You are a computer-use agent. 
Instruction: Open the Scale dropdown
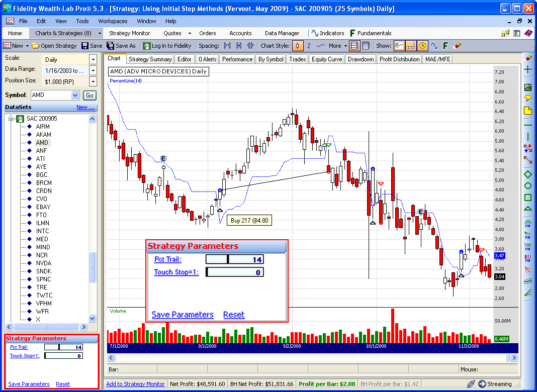[x=93, y=59]
